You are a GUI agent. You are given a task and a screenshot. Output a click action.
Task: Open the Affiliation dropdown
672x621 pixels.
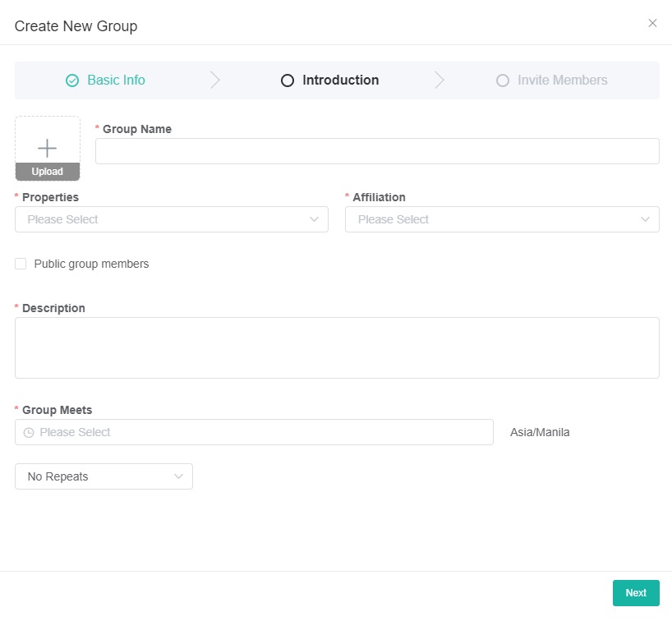click(x=501, y=219)
